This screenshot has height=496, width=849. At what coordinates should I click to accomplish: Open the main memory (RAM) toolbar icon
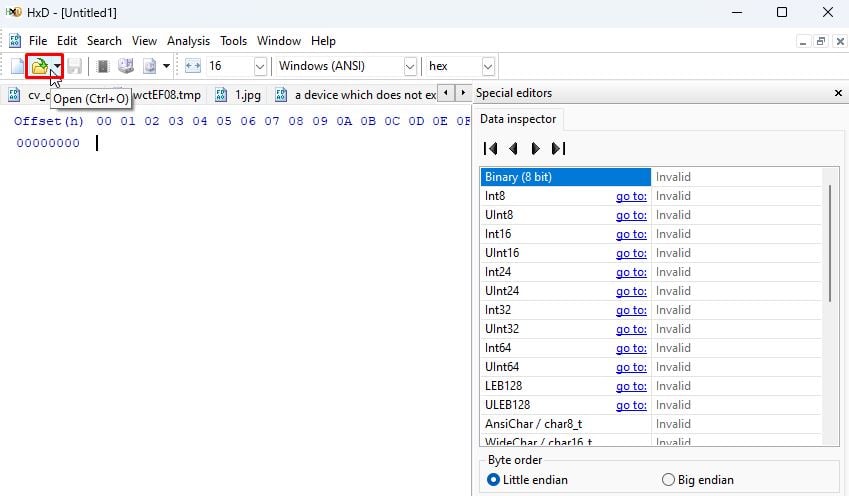(102, 67)
